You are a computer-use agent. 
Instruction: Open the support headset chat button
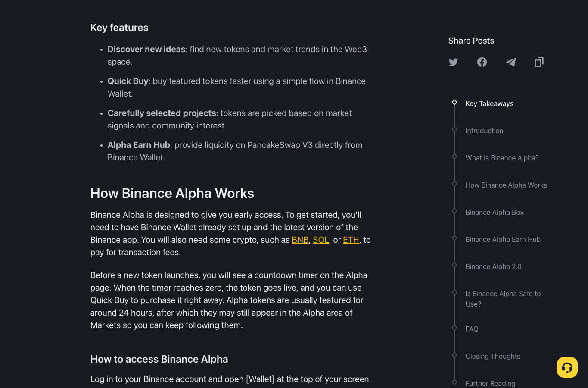click(567, 367)
